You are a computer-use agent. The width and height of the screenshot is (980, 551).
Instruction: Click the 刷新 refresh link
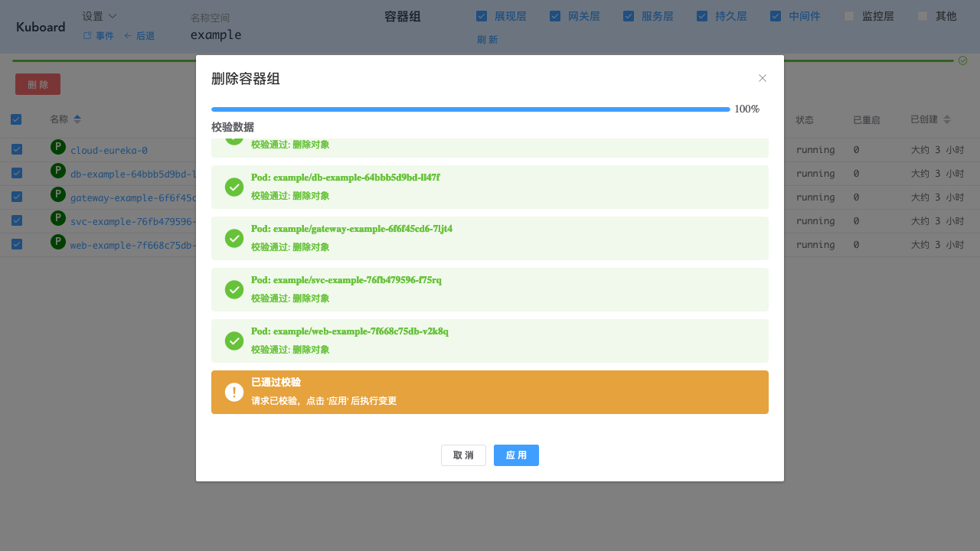(x=488, y=39)
